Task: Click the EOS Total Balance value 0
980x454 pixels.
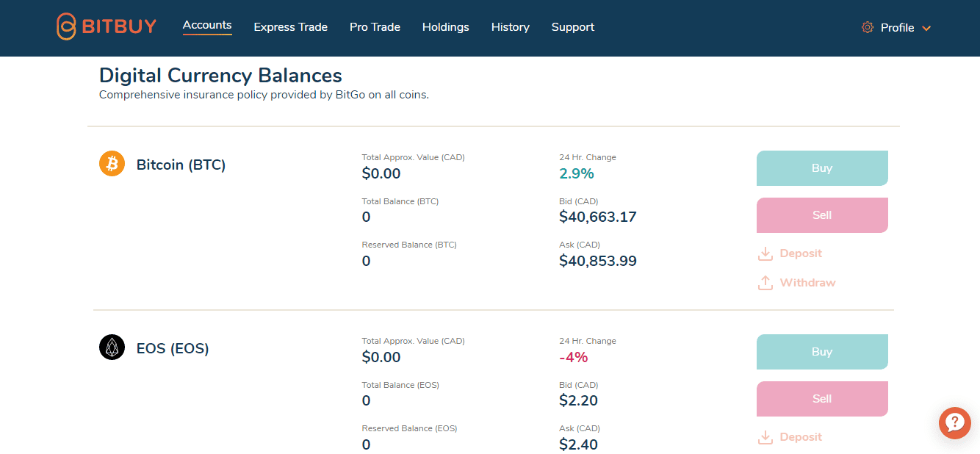Action: coord(367,400)
